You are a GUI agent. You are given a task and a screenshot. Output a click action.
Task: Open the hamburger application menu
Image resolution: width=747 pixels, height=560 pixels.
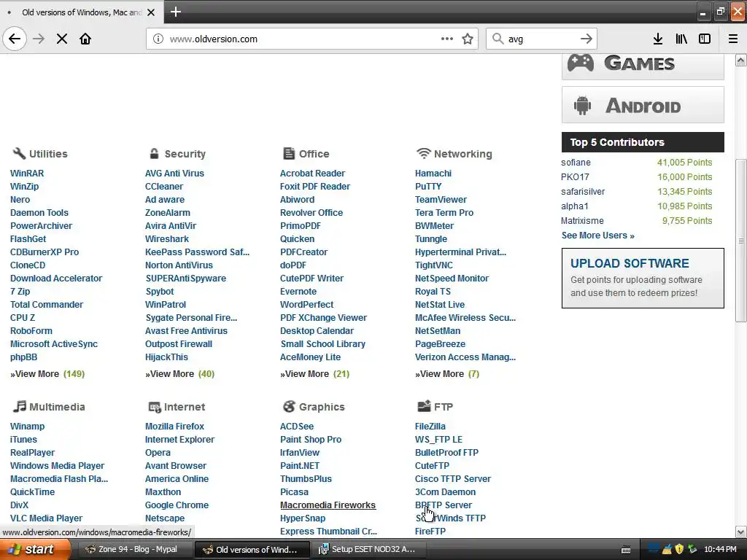coord(733,39)
